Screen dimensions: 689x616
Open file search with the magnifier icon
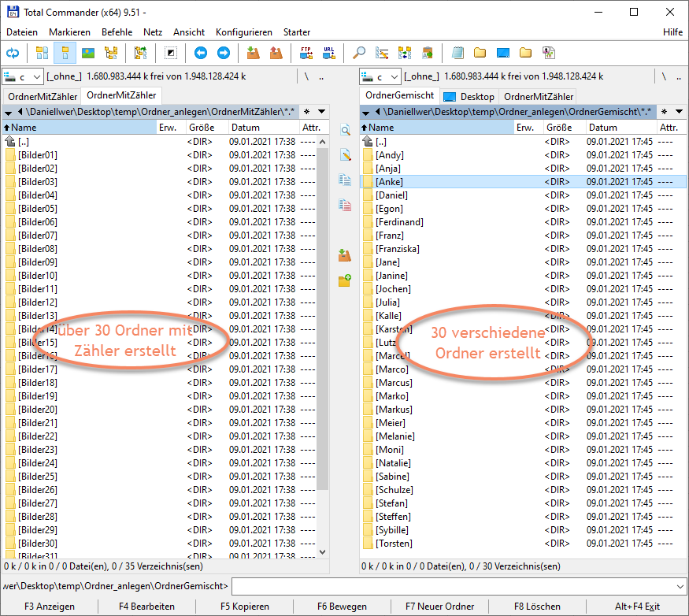point(359,54)
